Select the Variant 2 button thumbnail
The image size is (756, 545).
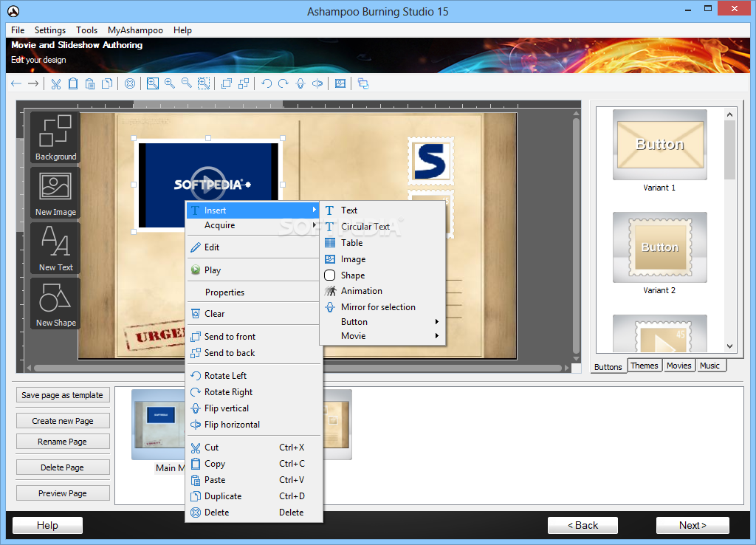pyautogui.click(x=659, y=247)
